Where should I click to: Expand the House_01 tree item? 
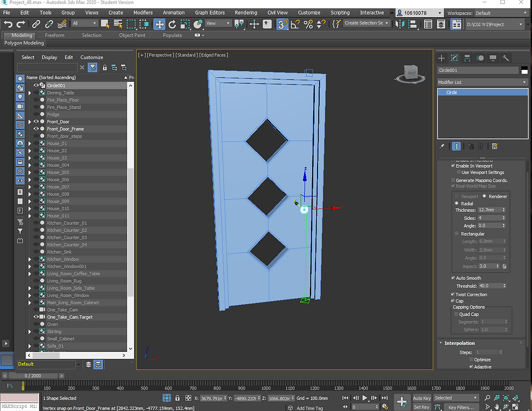[x=30, y=143]
